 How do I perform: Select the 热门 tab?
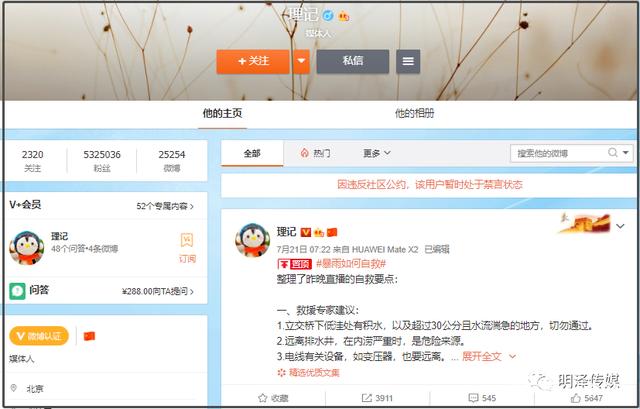pos(315,153)
